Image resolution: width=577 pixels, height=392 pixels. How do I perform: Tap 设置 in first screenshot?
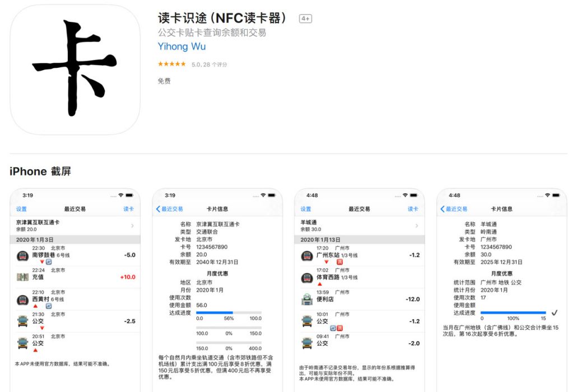pos(21,209)
